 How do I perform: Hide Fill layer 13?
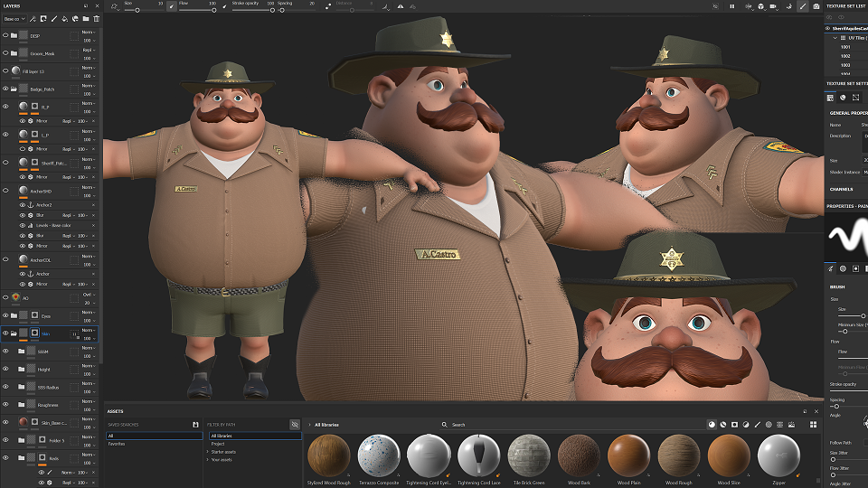click(x=5, y=70)
